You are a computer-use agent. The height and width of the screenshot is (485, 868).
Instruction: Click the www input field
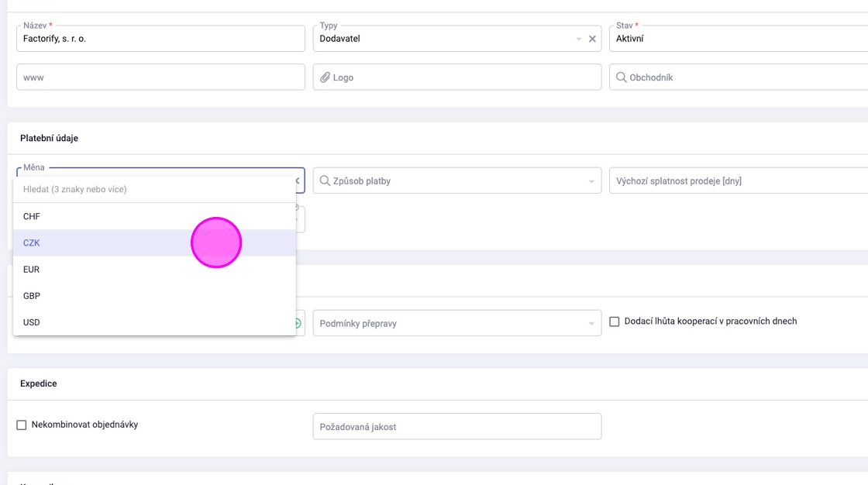(160, 77)
